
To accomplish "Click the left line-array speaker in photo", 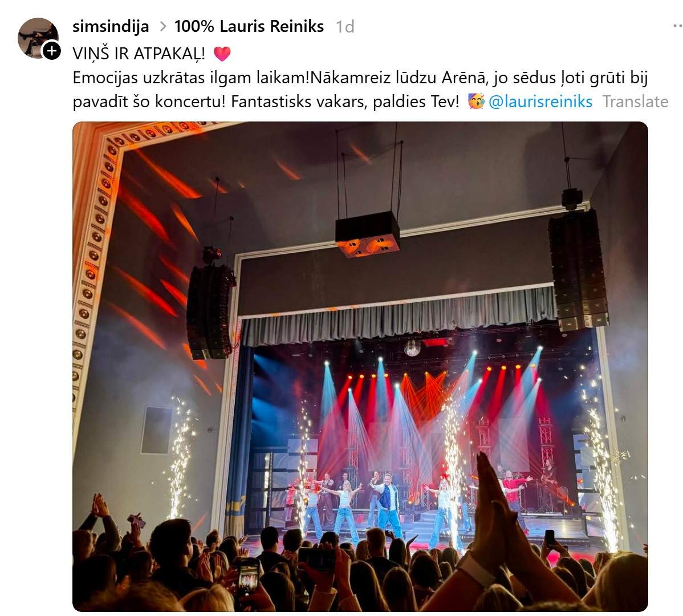I will pyautogui.click(x=210, y=311).
